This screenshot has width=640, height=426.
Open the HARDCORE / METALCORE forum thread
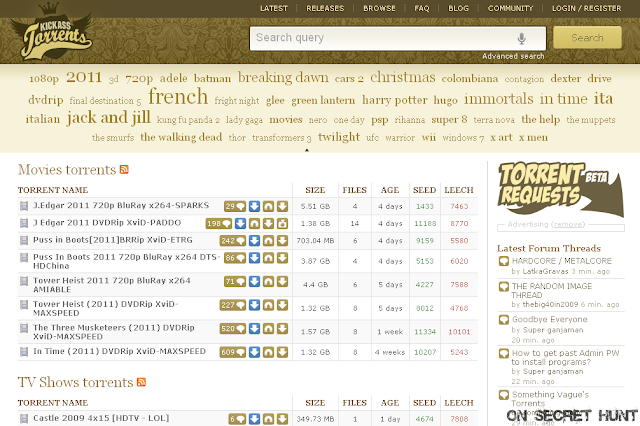pyautogui.click(x=562, y=261)
